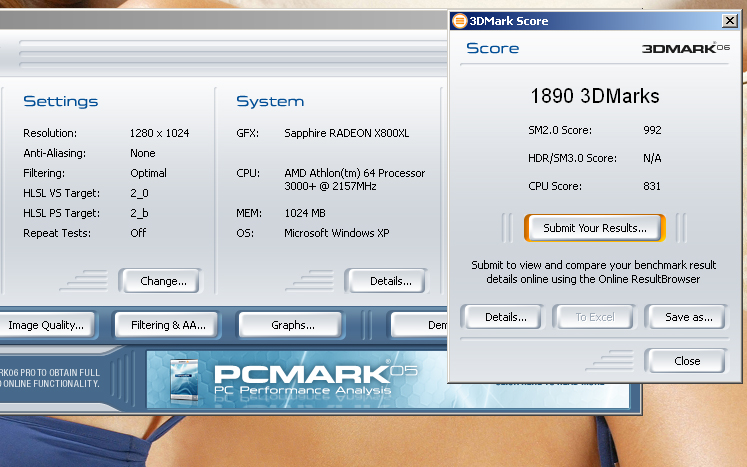Click the Pro upgrade notice text
The width and height of the screenshot is (747, 467).
50,378
